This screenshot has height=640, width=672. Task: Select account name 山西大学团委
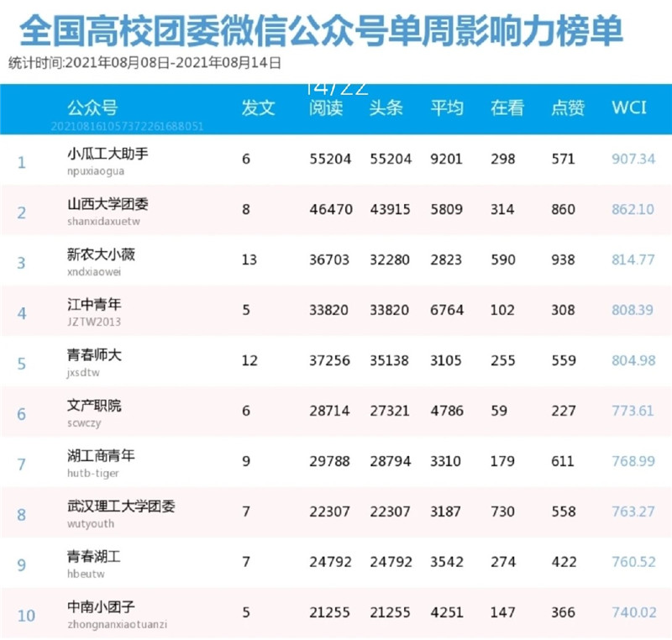[108, 204]
